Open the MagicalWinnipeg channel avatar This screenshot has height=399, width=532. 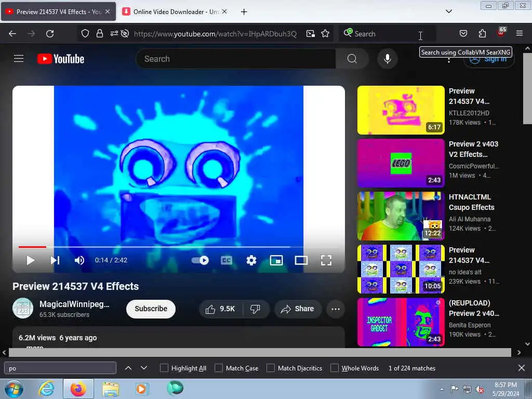[x=23, y=308]
